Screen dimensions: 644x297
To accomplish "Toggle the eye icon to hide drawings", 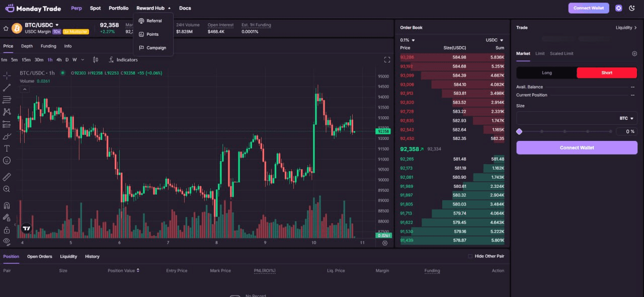I will pyautogui.click(x=7, y=242).
